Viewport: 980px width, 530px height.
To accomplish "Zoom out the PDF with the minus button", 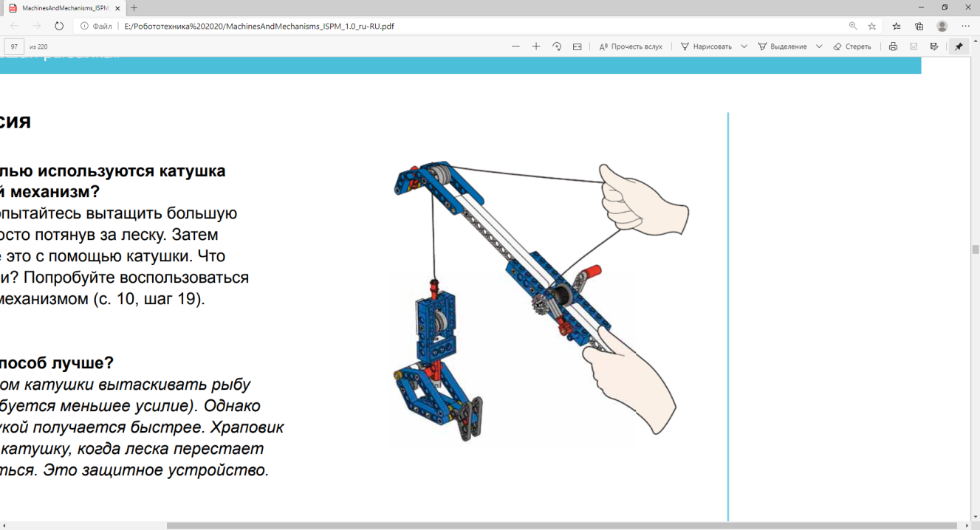I will click(x=515, y=47).
